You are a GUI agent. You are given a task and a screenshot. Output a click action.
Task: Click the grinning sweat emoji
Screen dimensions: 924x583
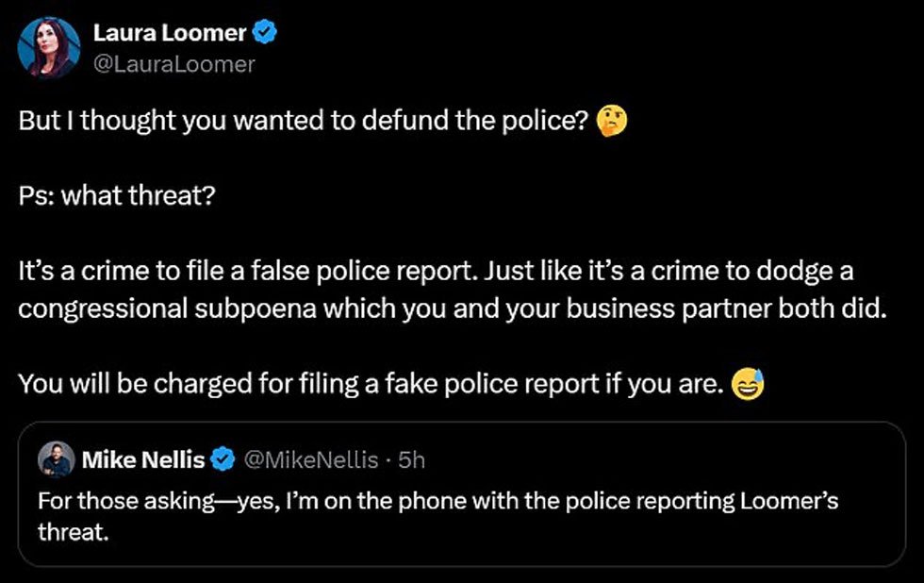tap(748, 385)
